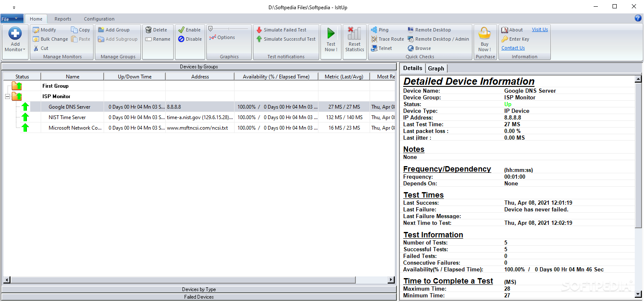
Task: Select the Microsoft Network Co... row
Action: [x=199, y=128]
